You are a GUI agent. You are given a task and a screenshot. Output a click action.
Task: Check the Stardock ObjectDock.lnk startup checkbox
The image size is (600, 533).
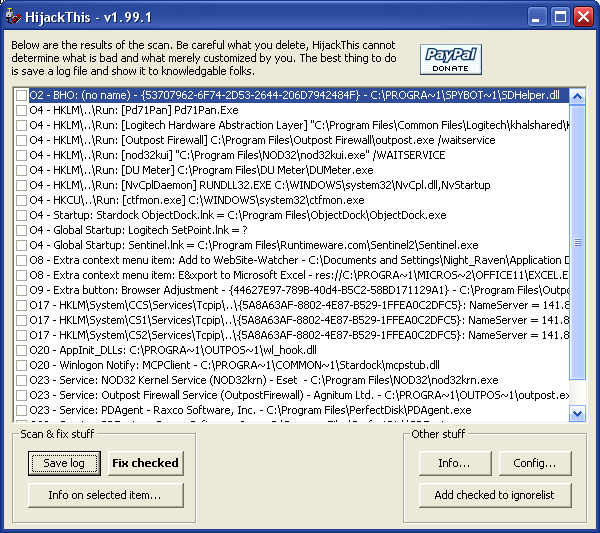point(21,215)
